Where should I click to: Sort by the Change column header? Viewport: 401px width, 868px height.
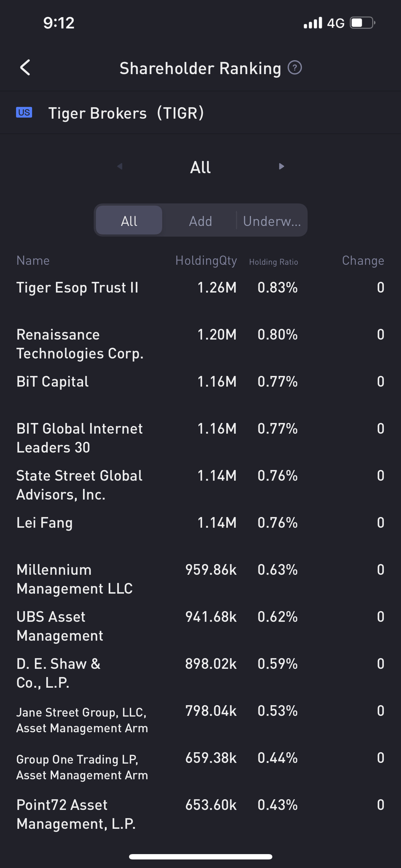(363, 261)
